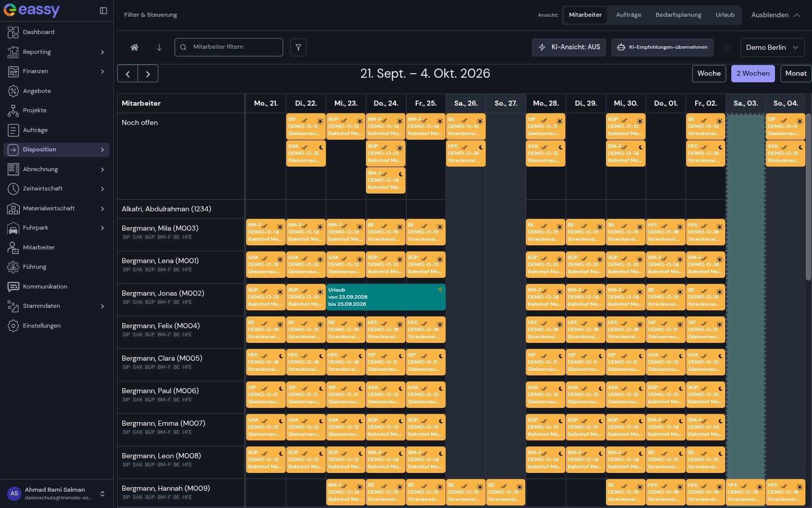Click KI-Empfehlungen-übernehmen button

[x=662, y=47]
